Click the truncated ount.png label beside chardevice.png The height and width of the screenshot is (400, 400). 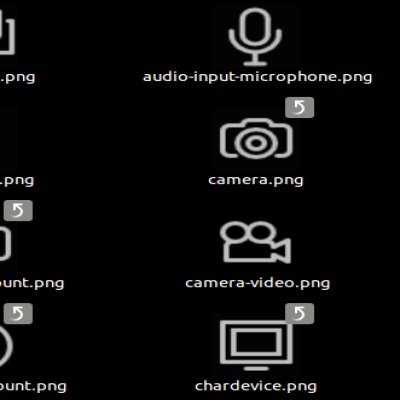point(33,386)
